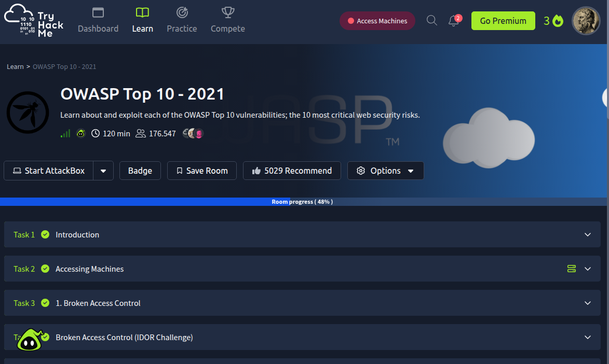Open the Options dropdown menu
Viewport: 609px width, 364px height.
click(x=385, y=171)
